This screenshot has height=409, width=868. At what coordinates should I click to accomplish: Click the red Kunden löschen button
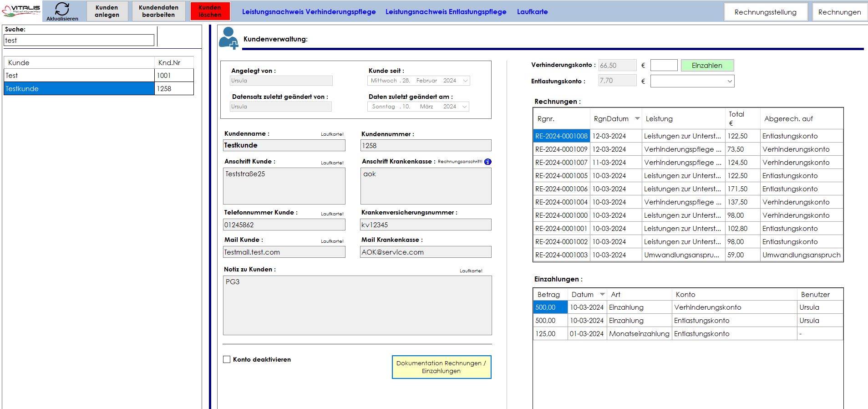tap(210, 11)
